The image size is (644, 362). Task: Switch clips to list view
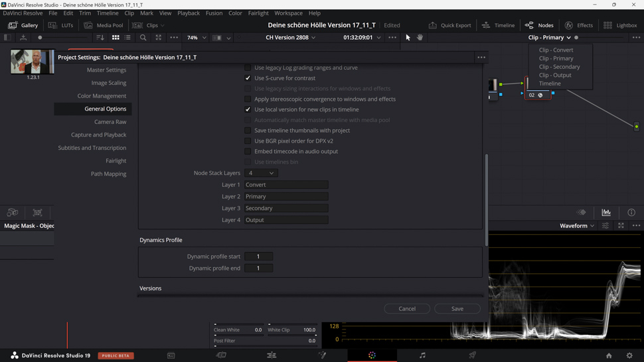click(x=127, y=37)
